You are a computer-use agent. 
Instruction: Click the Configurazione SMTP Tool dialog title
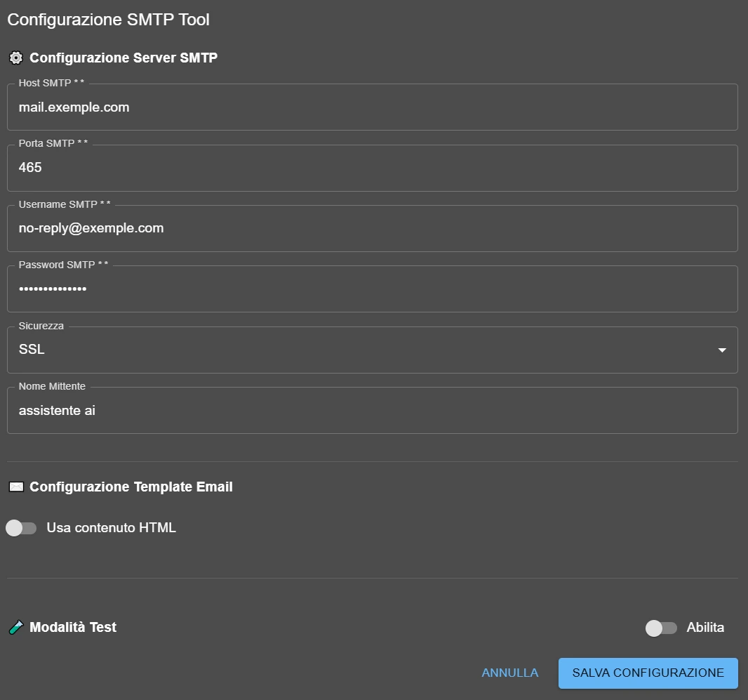[108, 19]
